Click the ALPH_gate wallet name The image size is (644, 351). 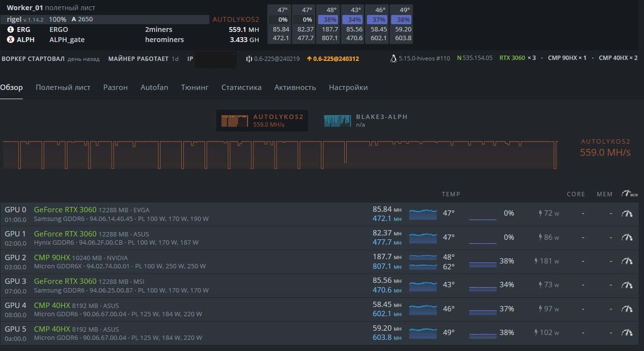(67, 40)
